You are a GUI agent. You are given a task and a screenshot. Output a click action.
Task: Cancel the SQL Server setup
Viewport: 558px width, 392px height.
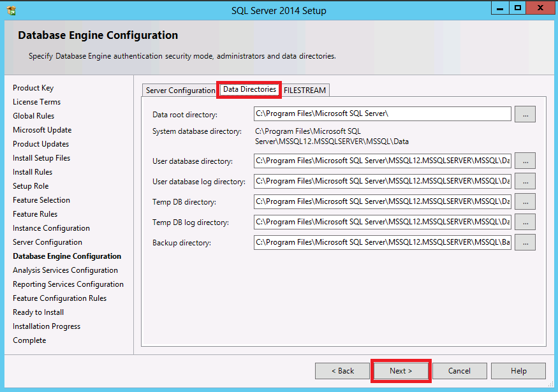point(459,371)
